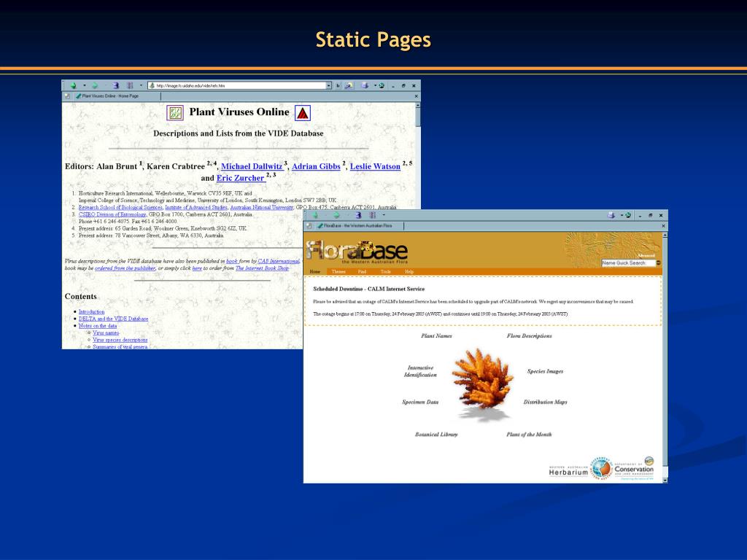Click print icon in FloraBase window toolbar
Screen dimensions: 747x560
[x=611, y=215]
